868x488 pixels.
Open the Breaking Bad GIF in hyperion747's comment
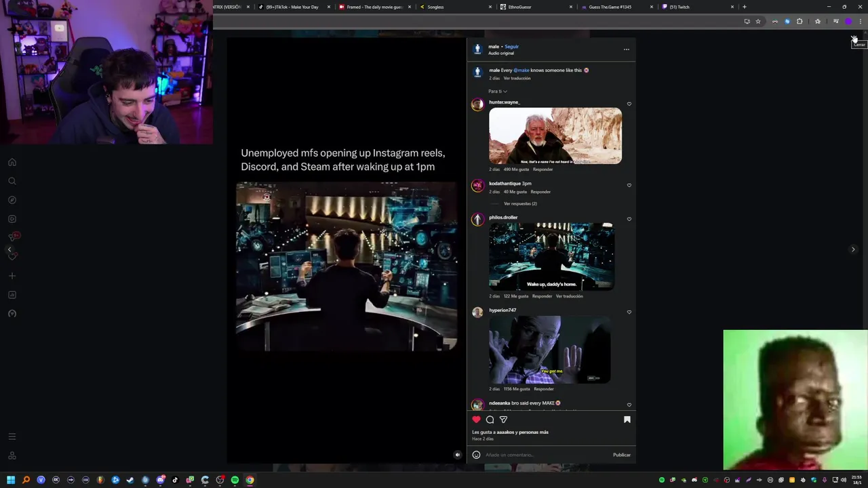pyautogui.click(x=549, y=350)
